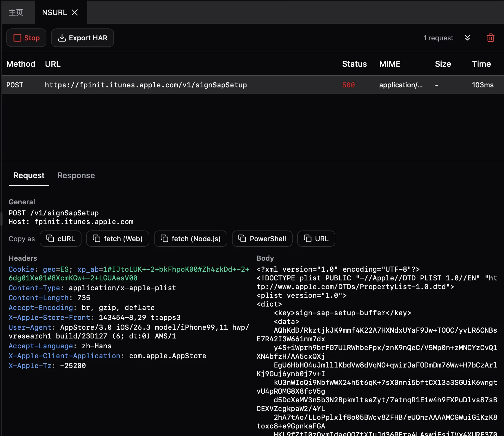This screenshot has width=504, height=436.
Task: Switch to the 主页 home tab
Action: [16, 12]
